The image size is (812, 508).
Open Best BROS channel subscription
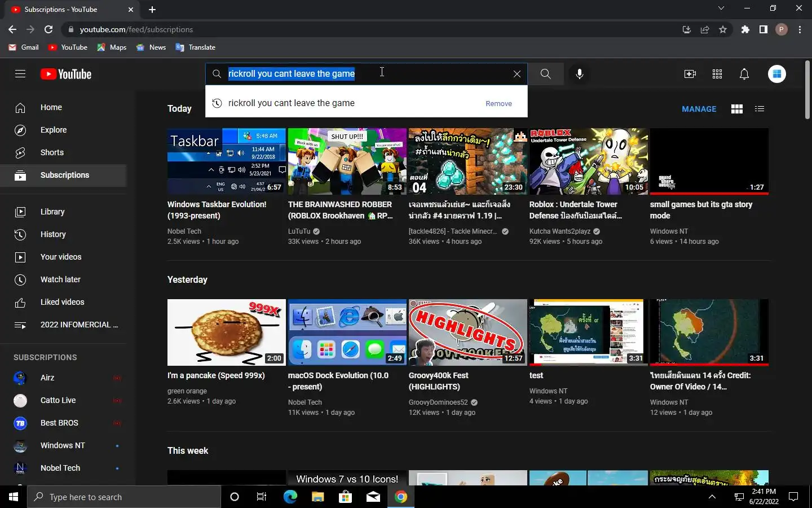[x=63, y=423]
